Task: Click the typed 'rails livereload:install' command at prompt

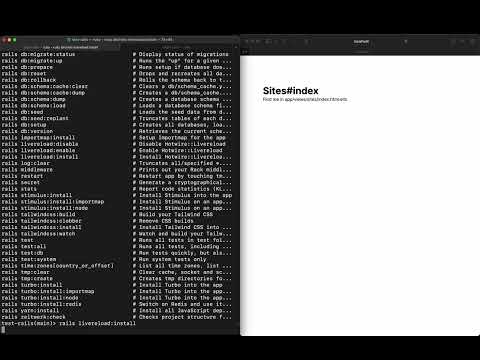Action: pos(97,323)
